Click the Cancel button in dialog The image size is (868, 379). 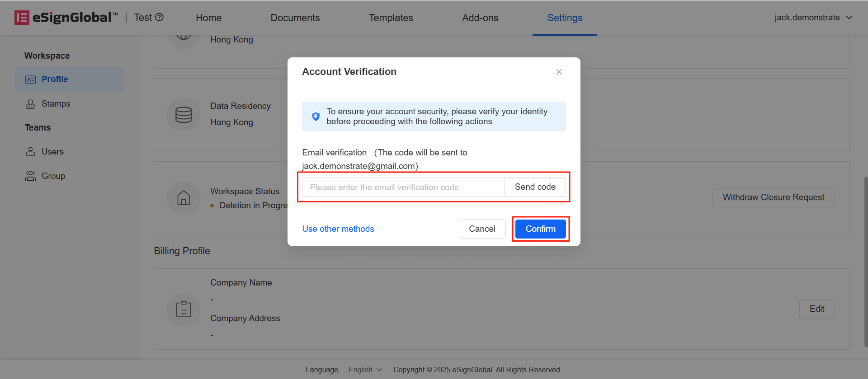point(482,229)
